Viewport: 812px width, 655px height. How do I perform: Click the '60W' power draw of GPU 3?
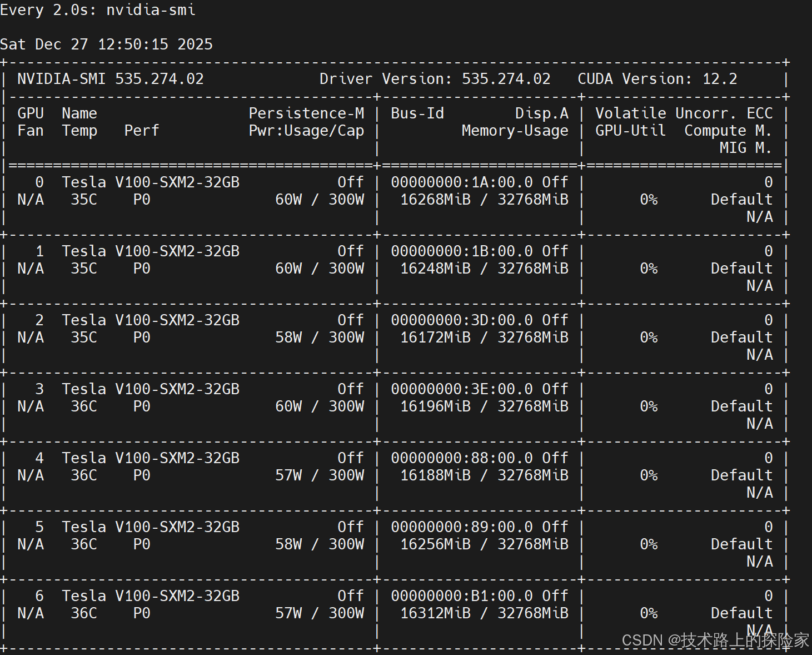pos(289,406)
